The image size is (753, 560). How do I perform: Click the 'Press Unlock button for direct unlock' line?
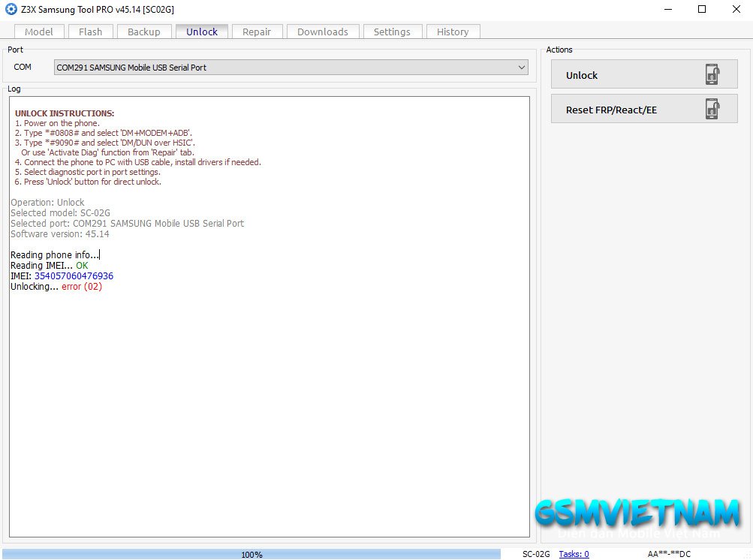[x=88, y=182]
